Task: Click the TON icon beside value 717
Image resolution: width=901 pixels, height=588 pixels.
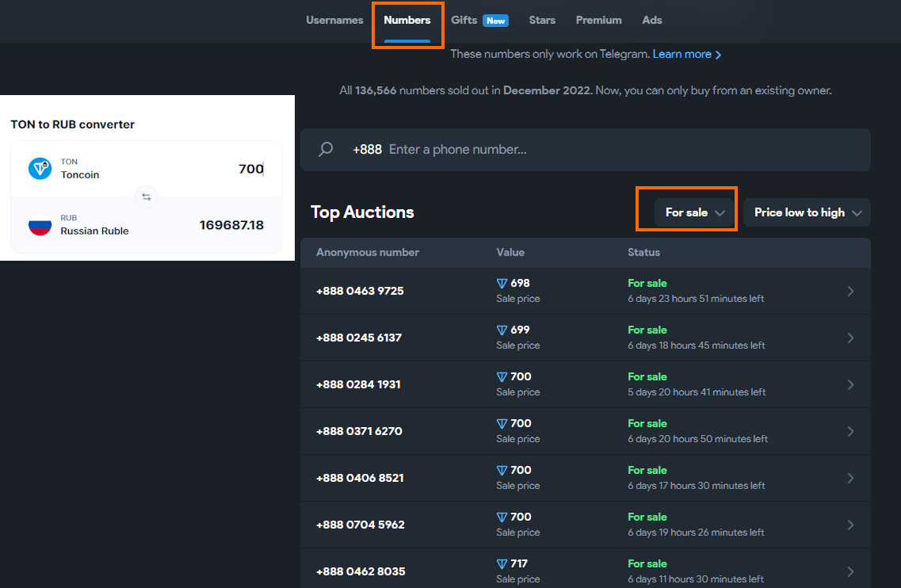Action: click(502, 564)
